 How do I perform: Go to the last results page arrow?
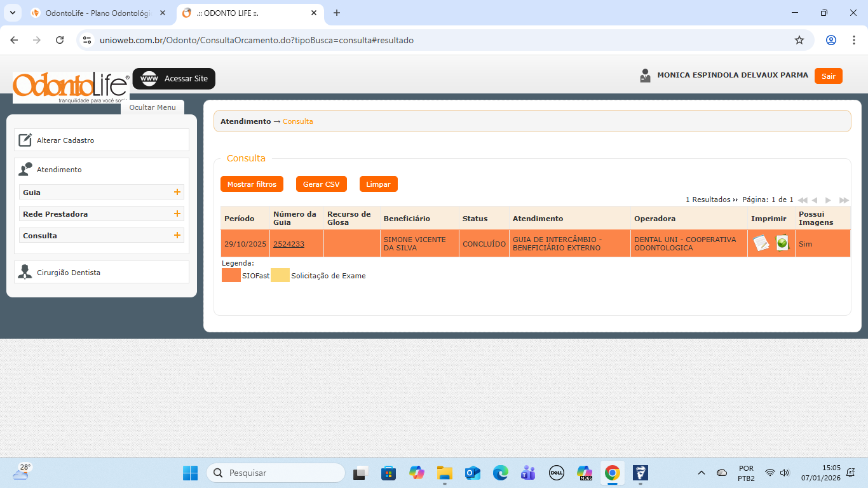pyautogui.click(x=844, y=200)
